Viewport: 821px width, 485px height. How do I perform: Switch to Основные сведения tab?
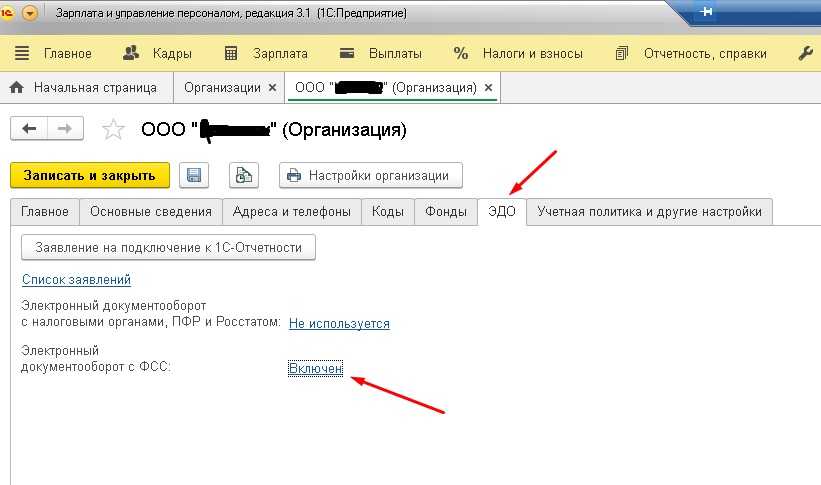point(151,212)
